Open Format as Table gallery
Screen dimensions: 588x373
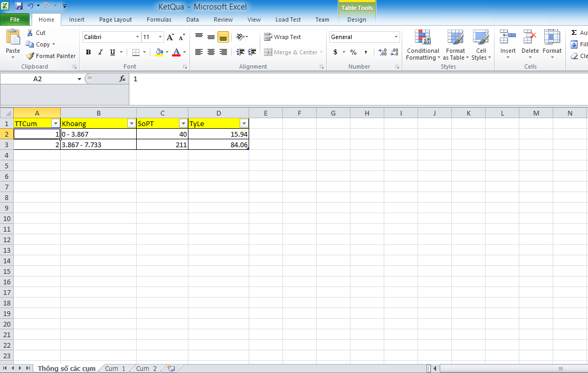(x=456, y=45)
